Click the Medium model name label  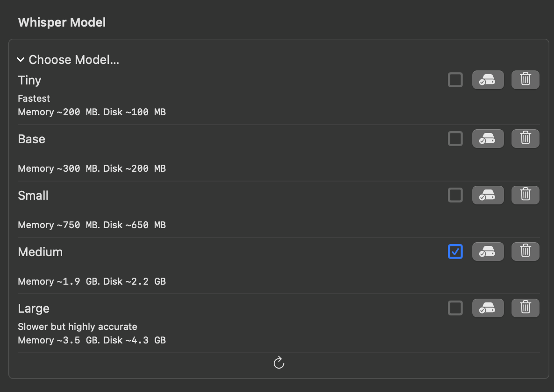point(40,252)
